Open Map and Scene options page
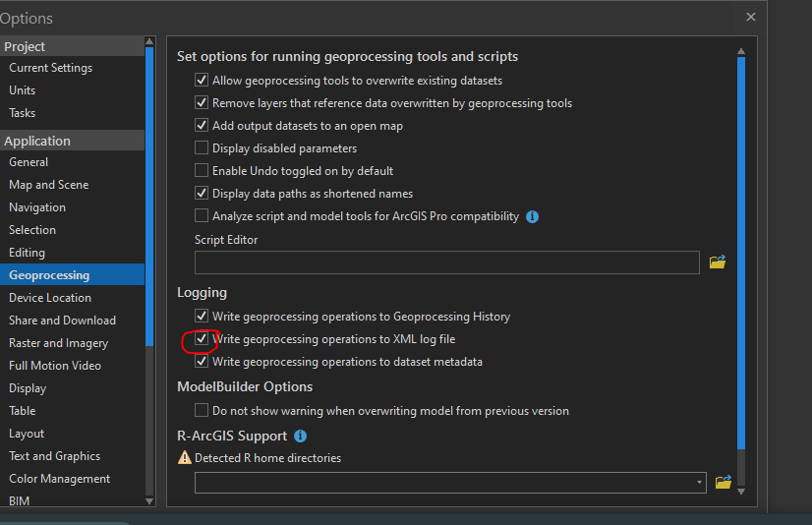This screenshot has height=525, width=812. [x=49, y=185]
